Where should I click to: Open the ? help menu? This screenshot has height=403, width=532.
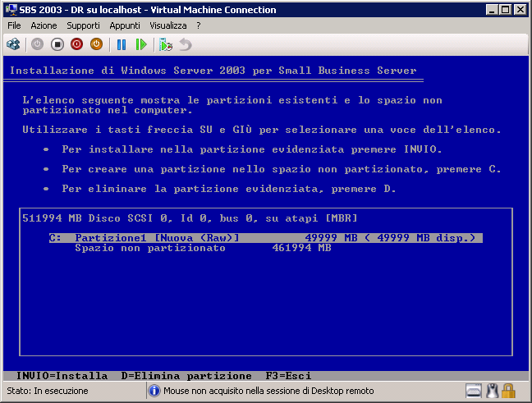coord(199,25)
